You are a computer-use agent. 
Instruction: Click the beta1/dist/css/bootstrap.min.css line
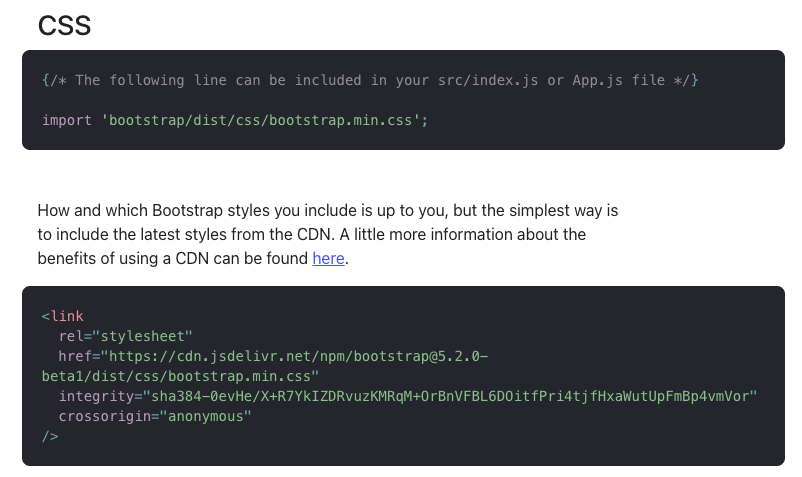(x=180, y=376)
